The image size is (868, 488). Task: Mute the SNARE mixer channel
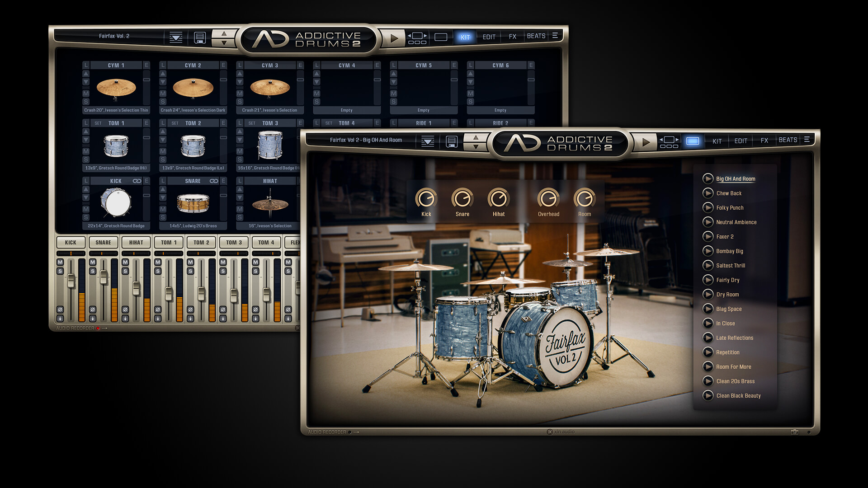pyautogui.click(x=93, y=262)
